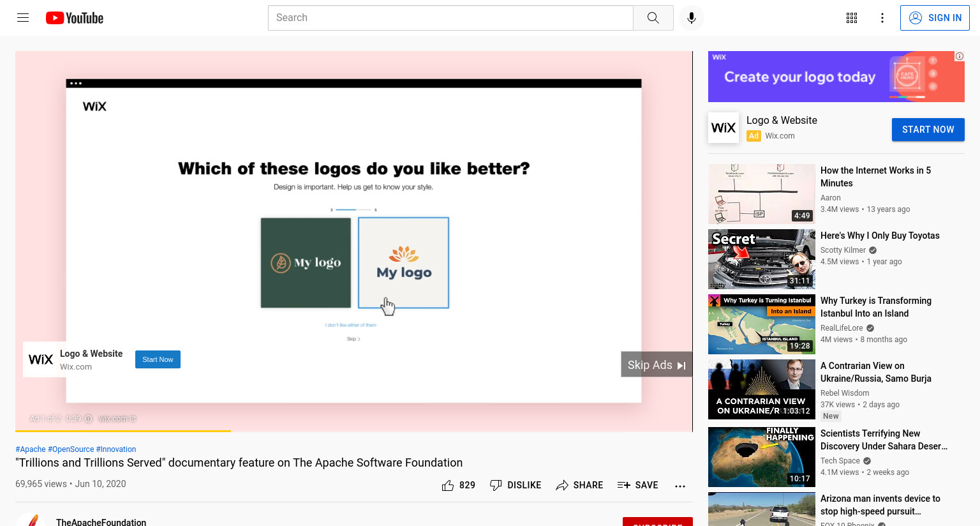The image size is (980, 526).
Task: Open ad info icon on sidebar banner
Action: click(959, 56)
